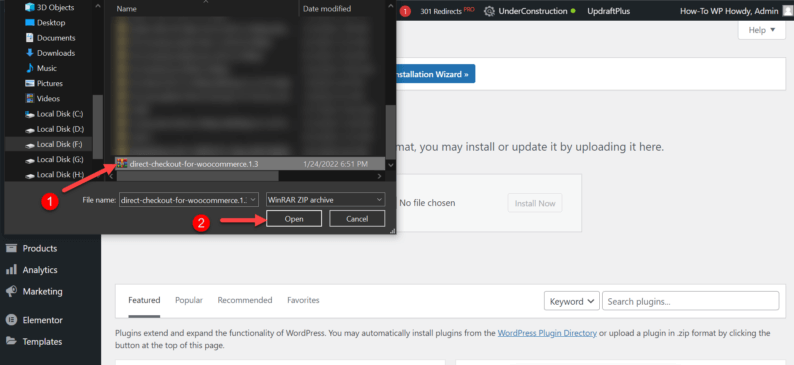The image size is (794, 365).
Task: Click the Products sidebar icon
Action: 11,248
